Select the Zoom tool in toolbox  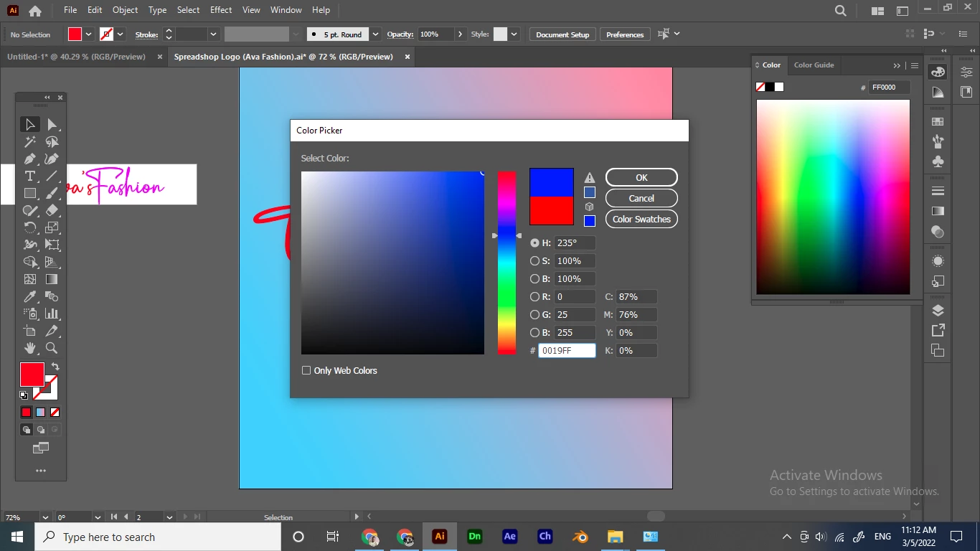click(52, 348)
